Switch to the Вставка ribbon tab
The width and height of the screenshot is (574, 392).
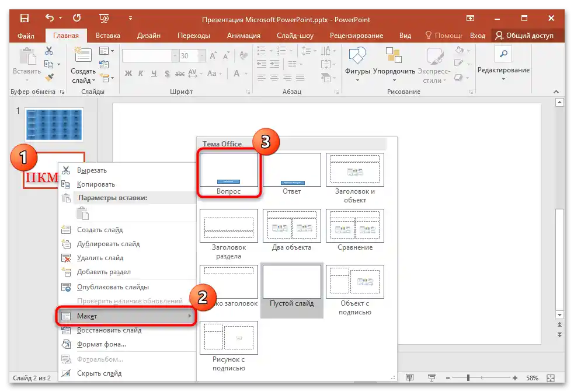coord(108,36)
